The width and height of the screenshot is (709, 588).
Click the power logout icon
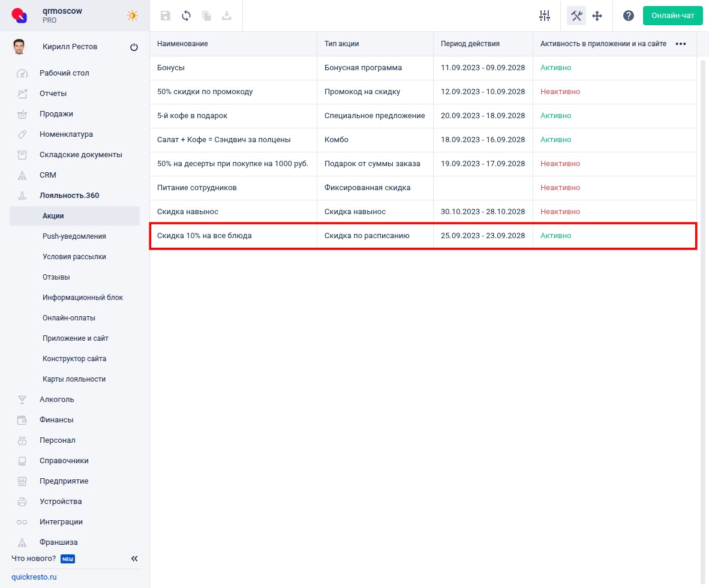point(134,47)
